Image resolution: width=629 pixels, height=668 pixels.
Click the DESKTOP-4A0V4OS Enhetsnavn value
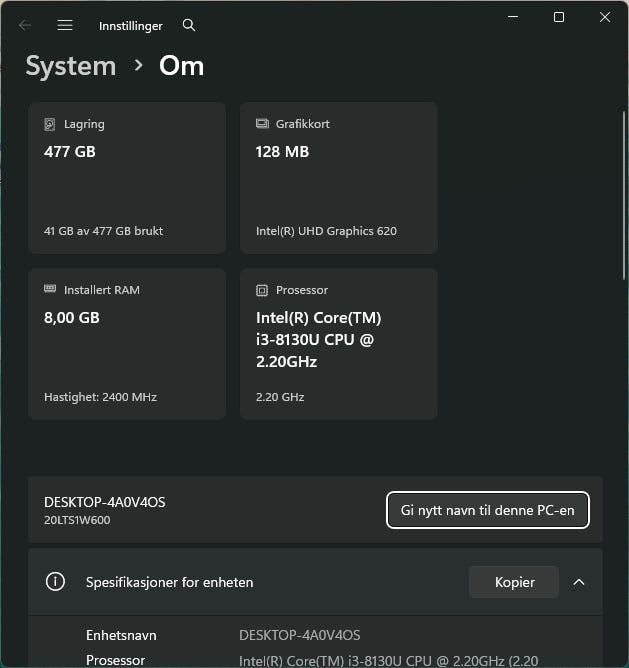tap(300, 635)
